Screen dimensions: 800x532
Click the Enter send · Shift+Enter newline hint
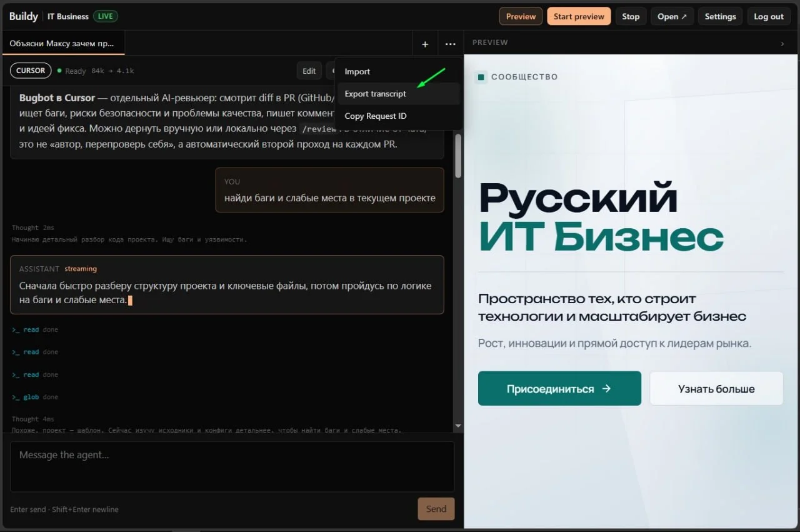[64, 509]
